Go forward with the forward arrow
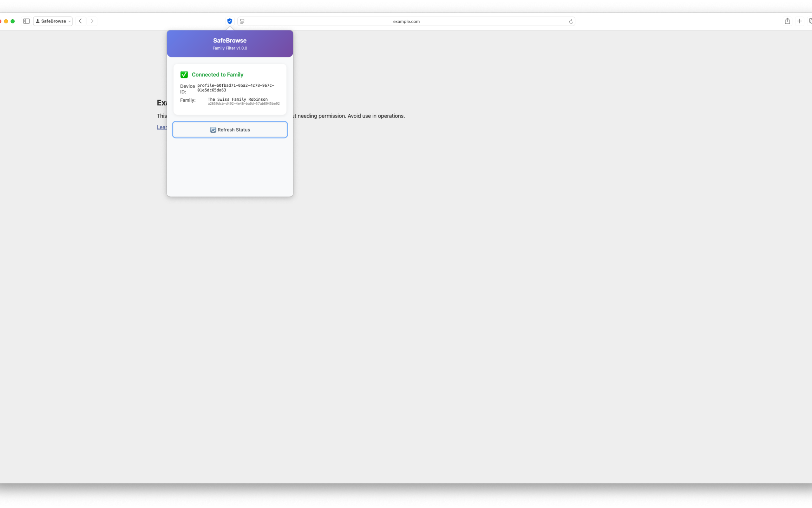 (92, 21)
